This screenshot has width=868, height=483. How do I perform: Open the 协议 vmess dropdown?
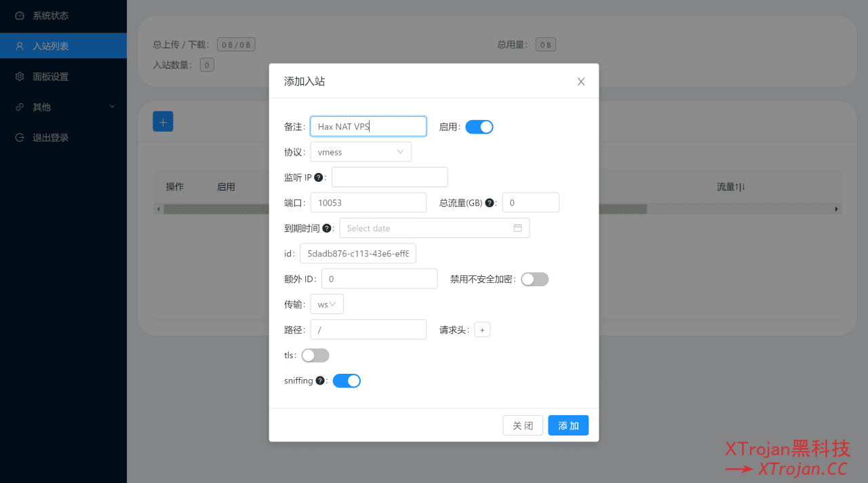(x=361, y=151)
